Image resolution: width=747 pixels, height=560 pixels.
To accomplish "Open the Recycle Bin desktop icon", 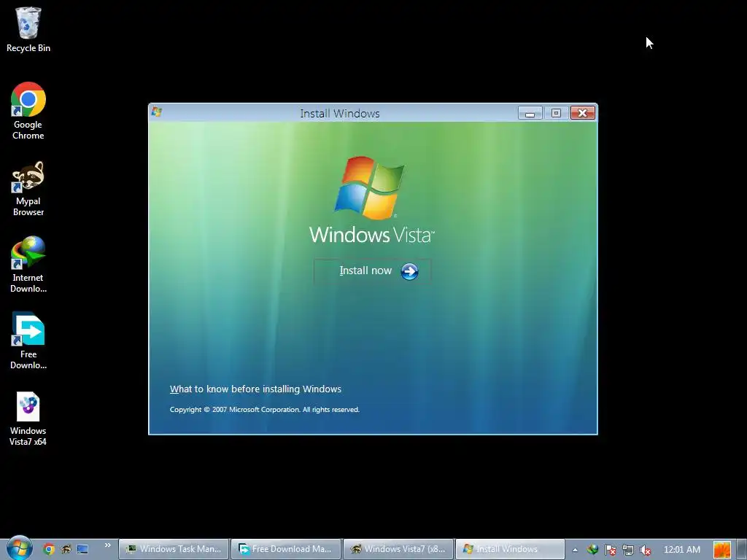I will tap(28, 29).
